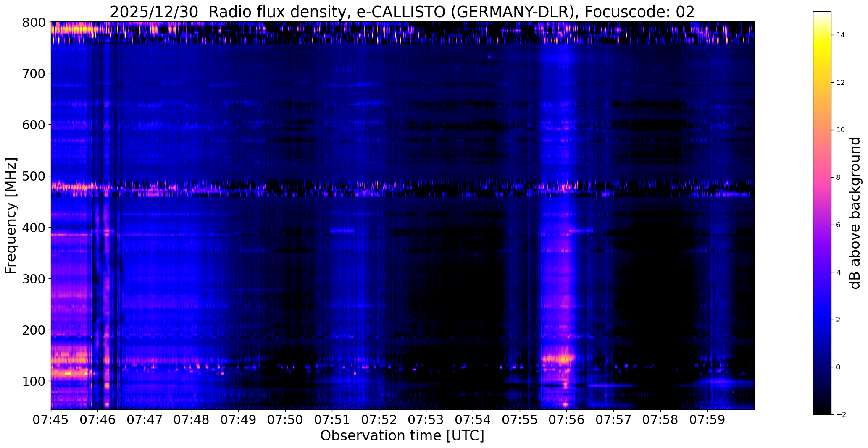Click the 07:54 time tick label
The width and height of the screenshot is (868, 448).
click(473, 420)
